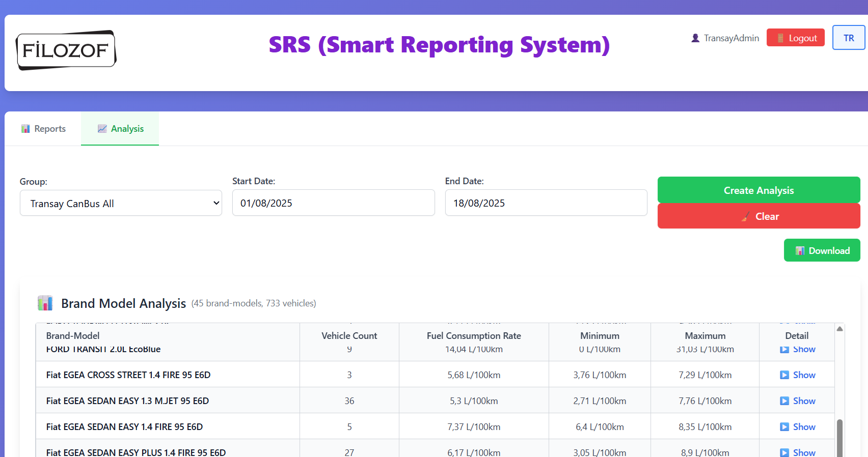The width and height of the screenshot is (868, 457).
Task: Click the green Create Analysis button
Action: click(758, 190)
